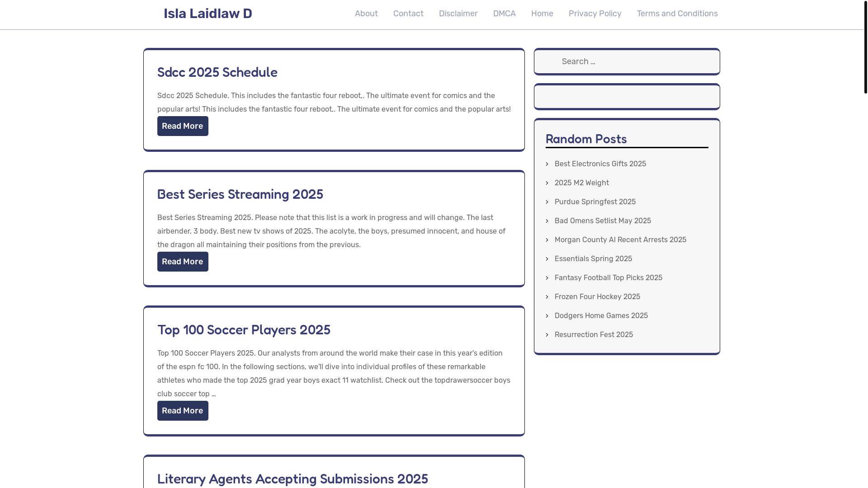Click Read More under Top 100 Soccer Players
This screenshot has height=488, width=868.
[183, 411]
